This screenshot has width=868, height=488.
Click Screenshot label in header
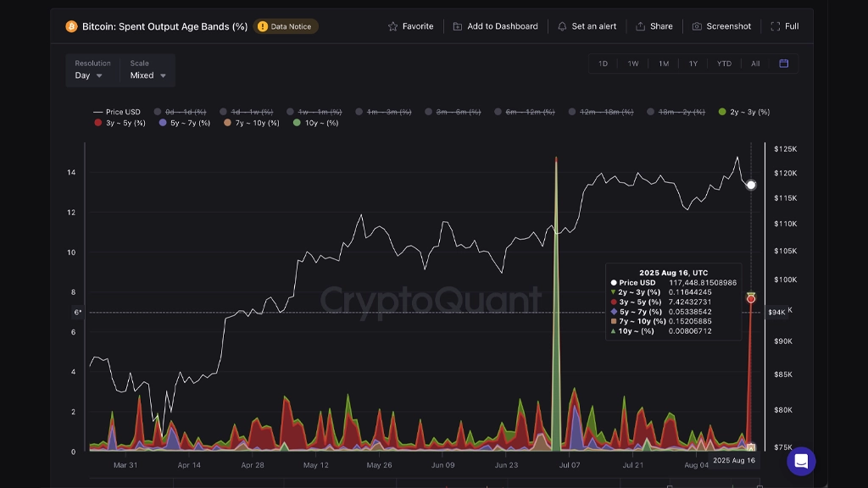coord(728,26)
